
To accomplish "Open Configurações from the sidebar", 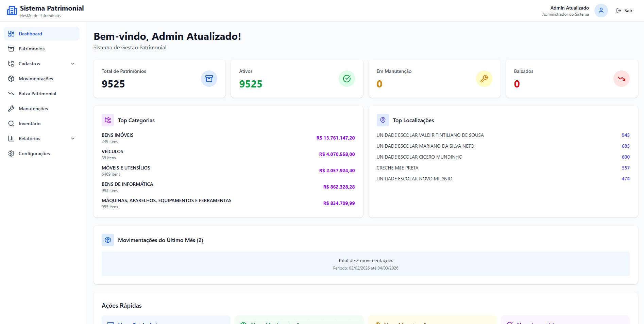I will point(34,153).
